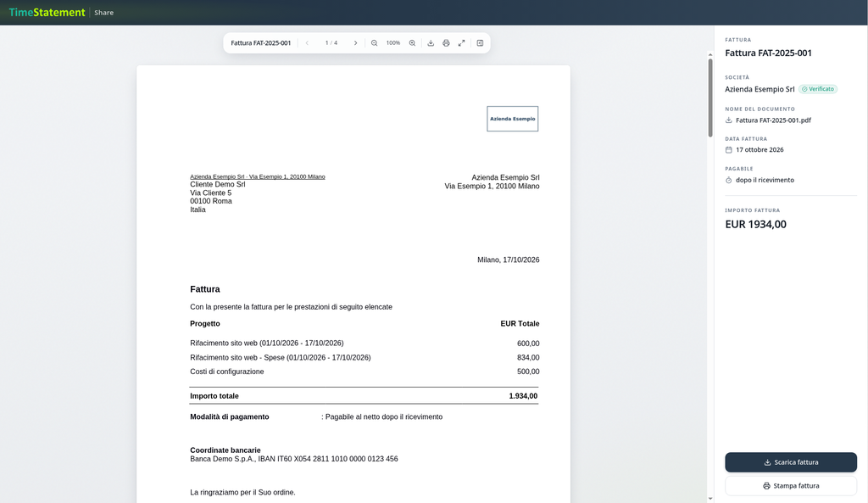Toggle the side panel from the toolbar
Image resolution: width=868 pixels, height=503 pixels.
tap(480, 43)
